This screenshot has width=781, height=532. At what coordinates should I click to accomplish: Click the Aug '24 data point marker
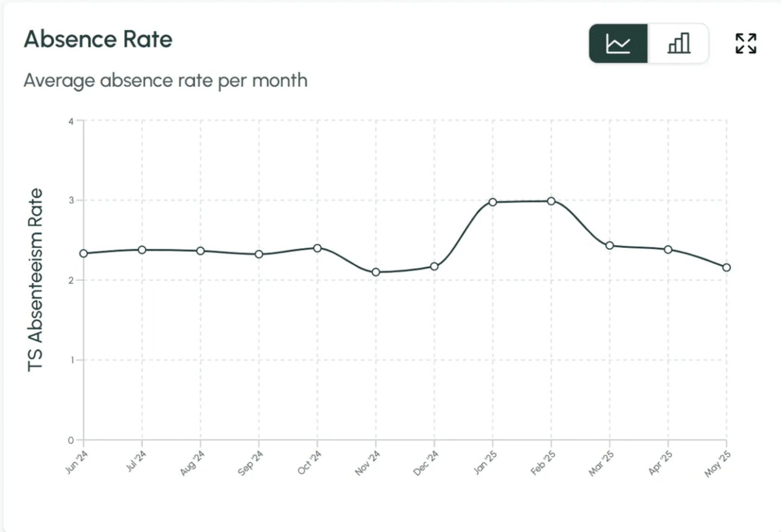[x=201, y=251]
